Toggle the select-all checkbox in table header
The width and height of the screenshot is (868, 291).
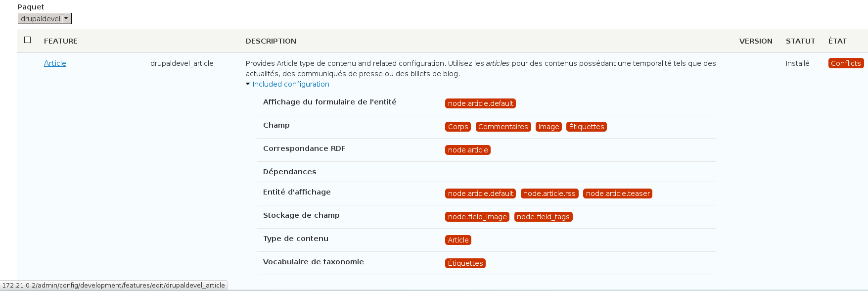28,40
